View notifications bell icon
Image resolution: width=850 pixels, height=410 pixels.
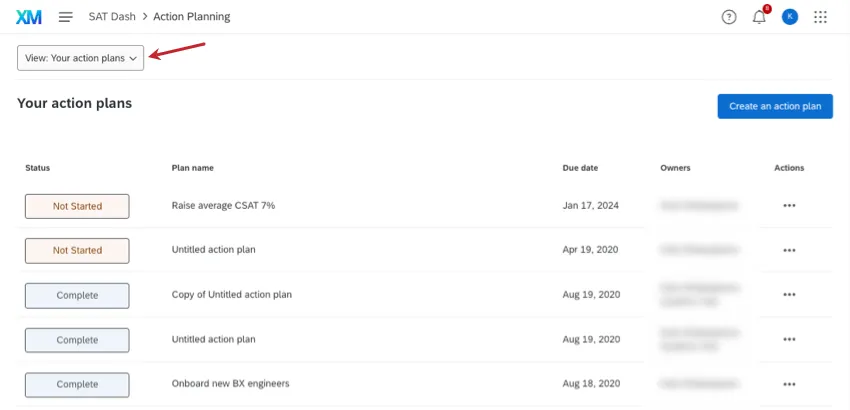click(x=759, y=17)
